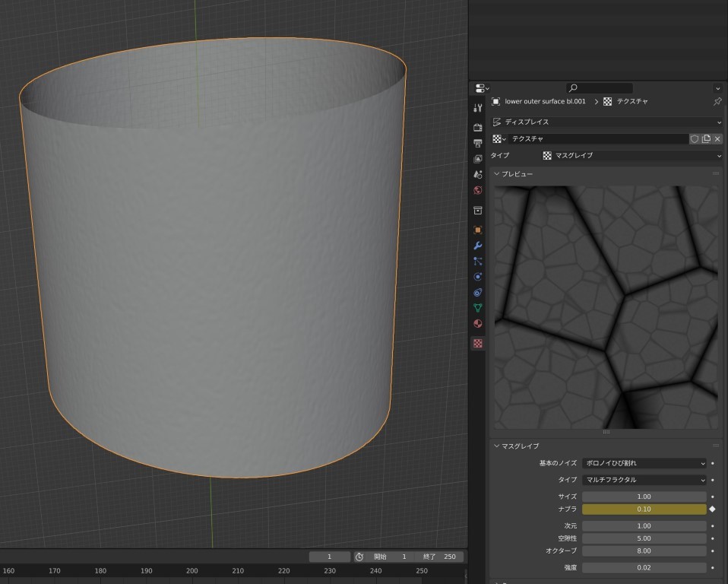728x584 pixels.
Task: Toggle keyframe diamond beside ナブラ
Action: 713,509
